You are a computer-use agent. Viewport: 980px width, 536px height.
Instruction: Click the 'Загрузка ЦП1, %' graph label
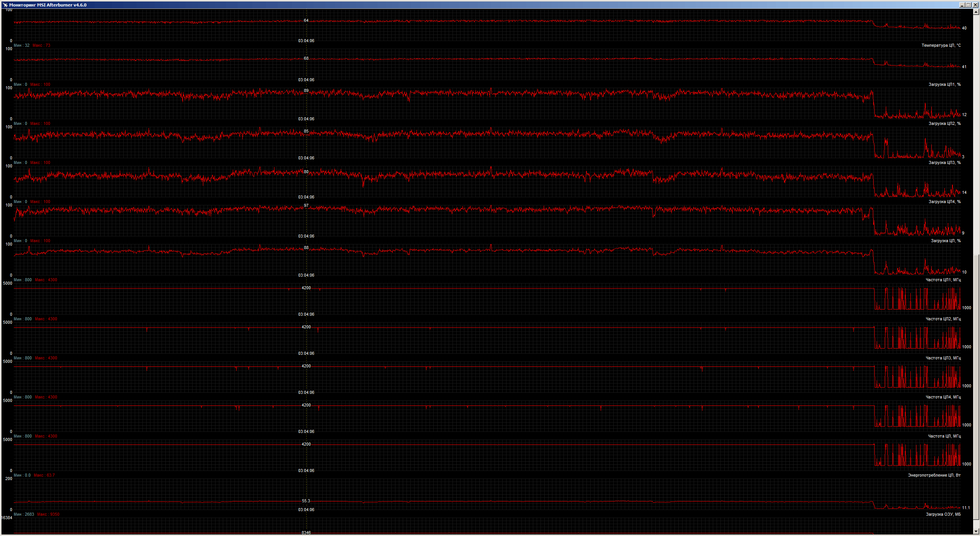[x=944, y=85]
